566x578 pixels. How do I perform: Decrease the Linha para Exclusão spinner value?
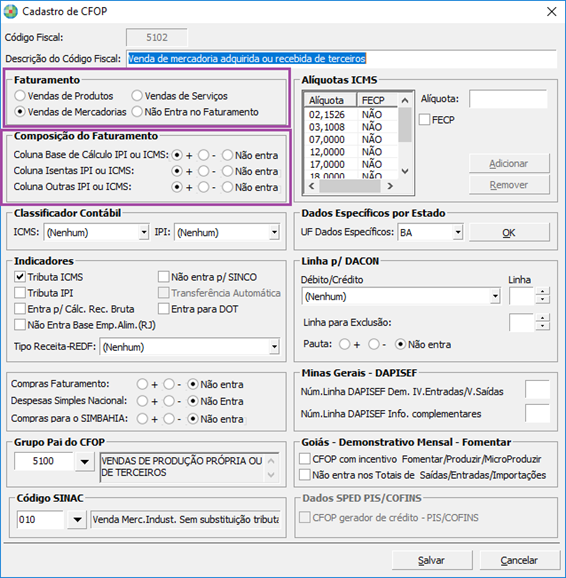click(542, 326)
